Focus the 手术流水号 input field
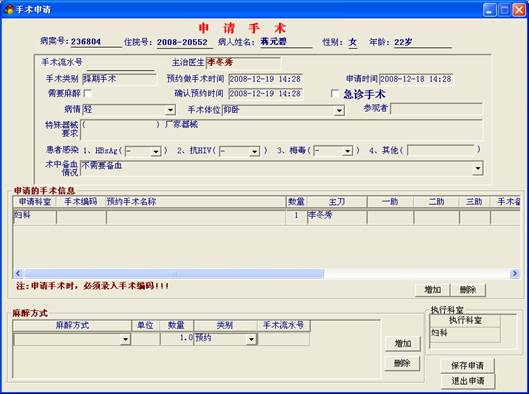This screenshot has height=394, width=529. point(120,64)
